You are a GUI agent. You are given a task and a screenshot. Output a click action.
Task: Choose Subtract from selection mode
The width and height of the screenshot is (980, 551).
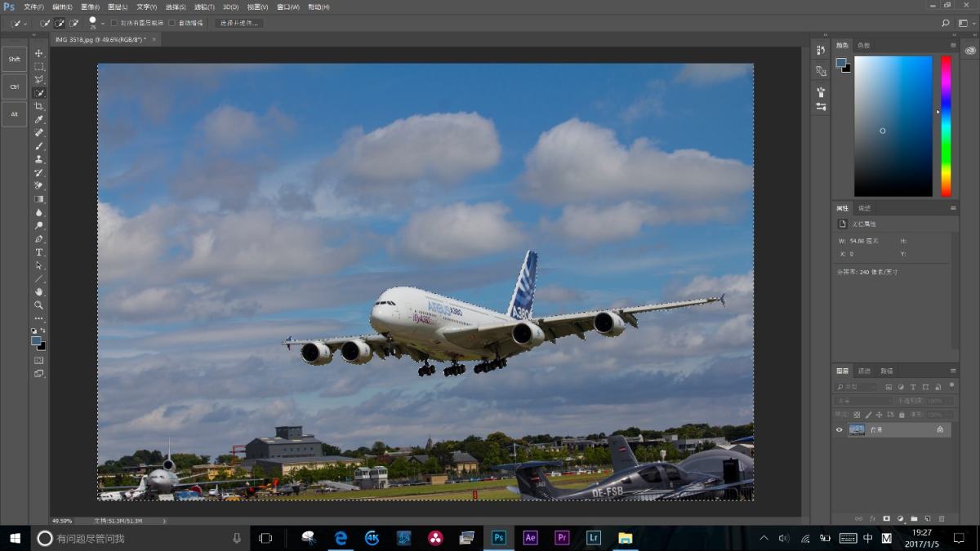tap(73, 23)
